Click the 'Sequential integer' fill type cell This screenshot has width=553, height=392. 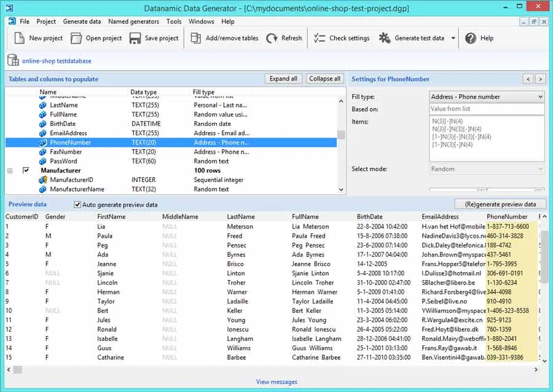point(218,180)
